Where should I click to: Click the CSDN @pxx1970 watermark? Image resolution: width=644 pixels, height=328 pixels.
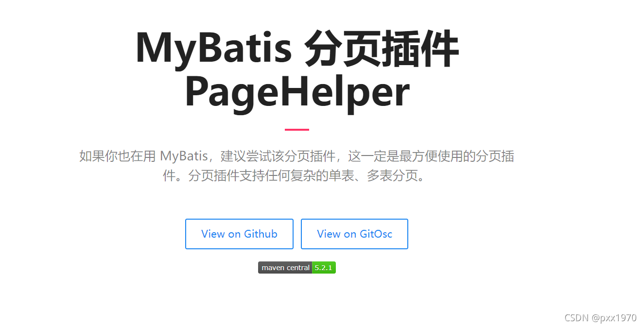[x=601, y=318]
